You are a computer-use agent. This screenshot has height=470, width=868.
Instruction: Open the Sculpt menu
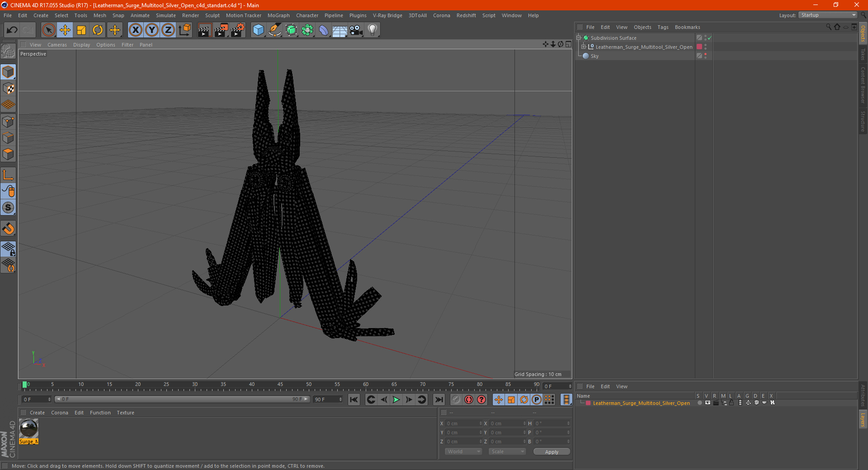(x=212, y=15)
